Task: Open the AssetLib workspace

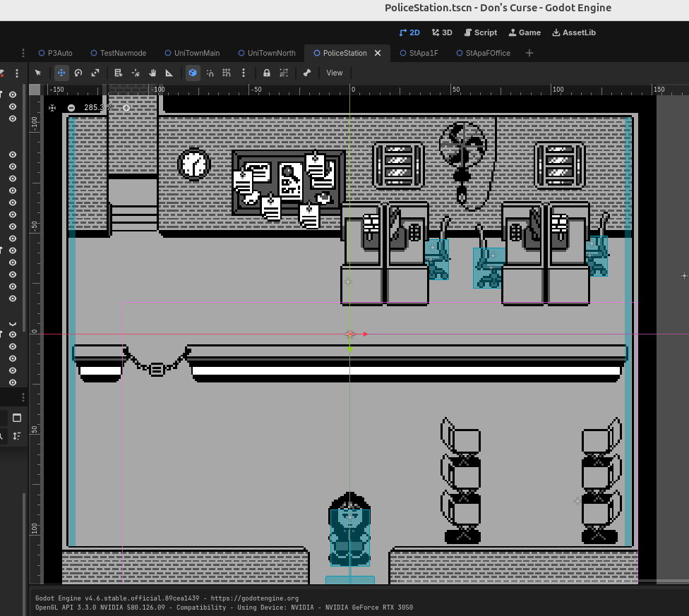Action: tap(574, 32)
